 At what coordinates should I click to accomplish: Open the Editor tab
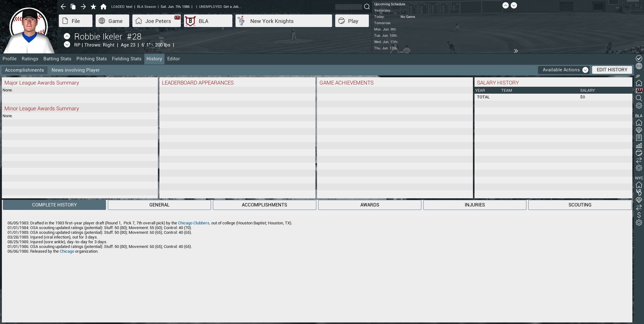(x=174, y=59)
